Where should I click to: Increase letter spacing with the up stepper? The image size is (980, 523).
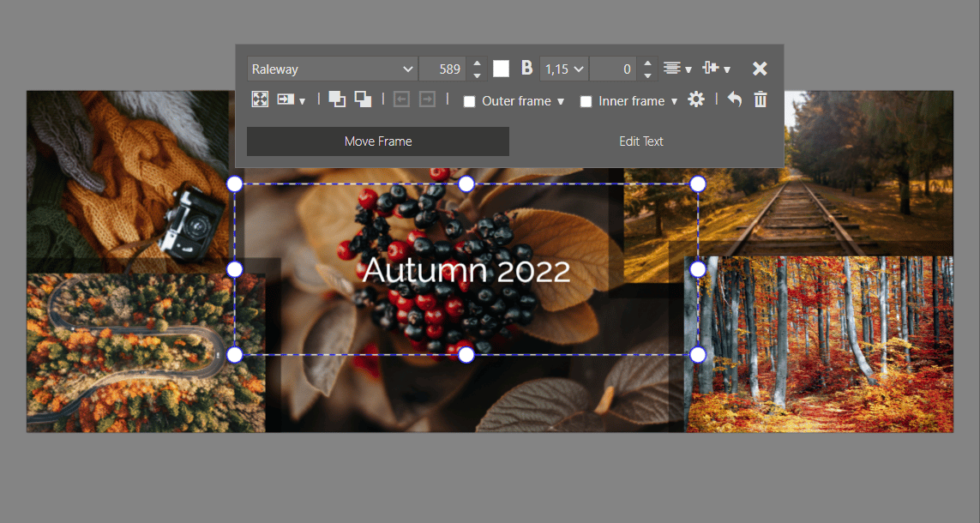pos(646,63)
